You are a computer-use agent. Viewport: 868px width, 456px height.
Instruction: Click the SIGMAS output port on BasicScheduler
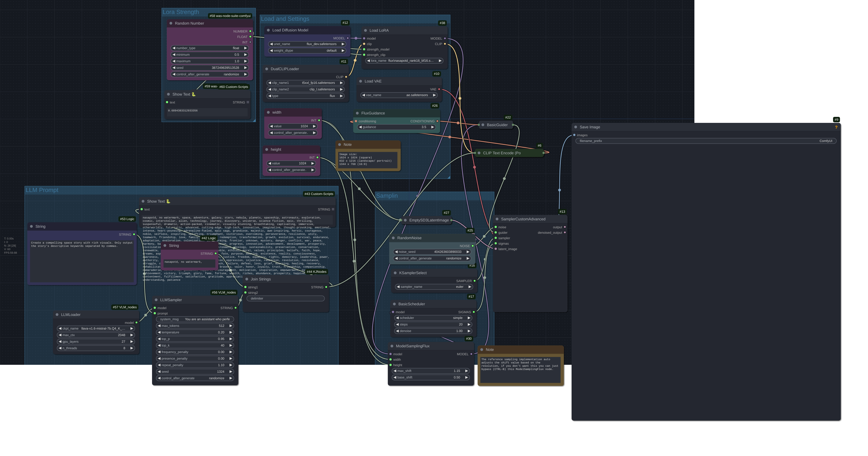click(x=474, y=312)
